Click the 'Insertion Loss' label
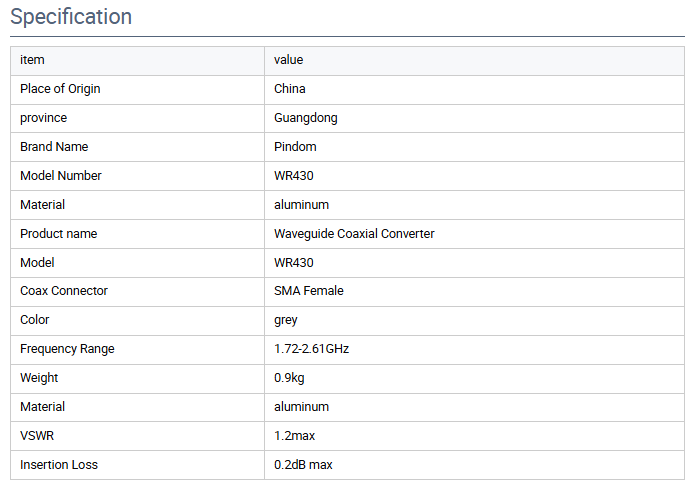This screenshot has height=488, width=693. [59, 465]
